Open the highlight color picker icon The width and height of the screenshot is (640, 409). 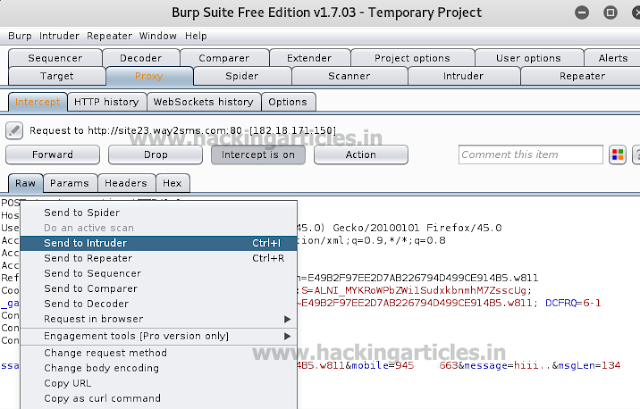pos(618,155)
